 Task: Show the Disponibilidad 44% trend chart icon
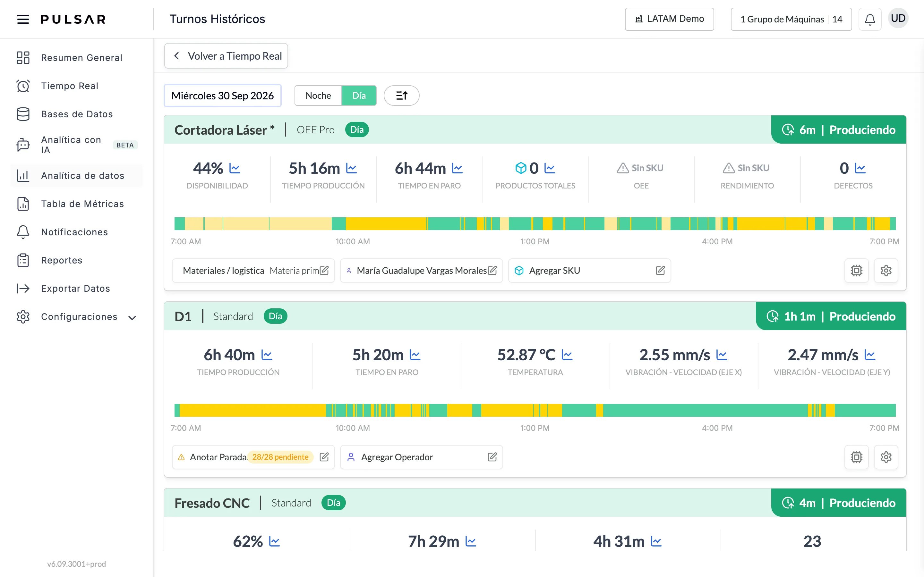[x=235, y=168]
